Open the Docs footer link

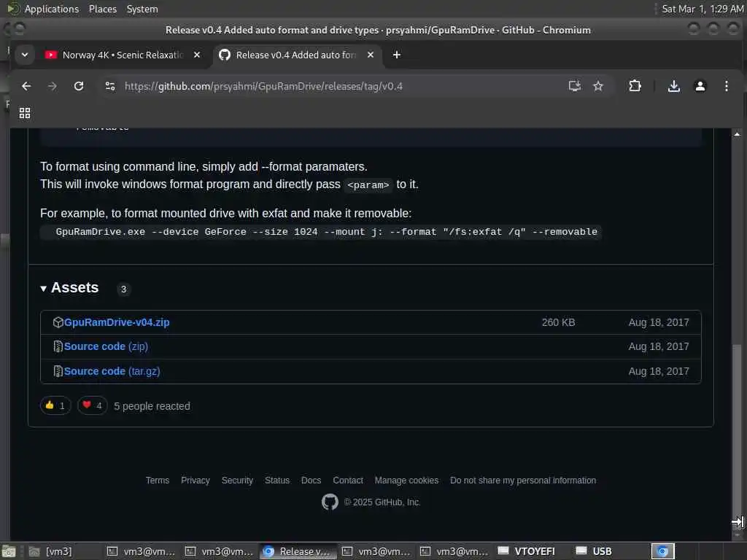coord(311,481)
